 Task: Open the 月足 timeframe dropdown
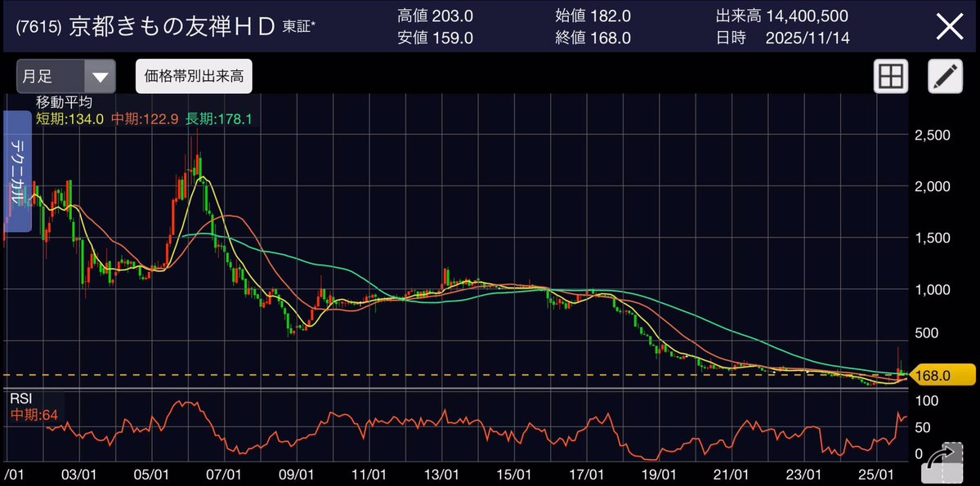tap(66, 77)
